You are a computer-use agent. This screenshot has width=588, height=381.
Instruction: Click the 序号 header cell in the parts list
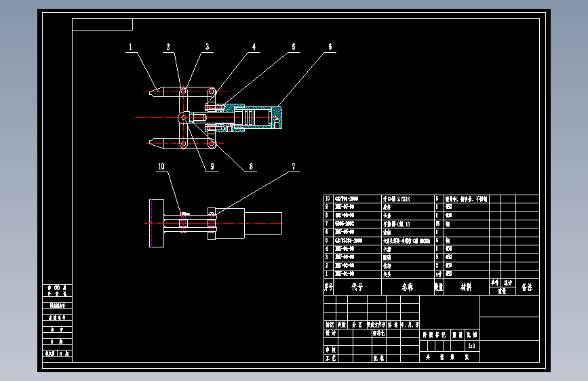click(328, 287)
